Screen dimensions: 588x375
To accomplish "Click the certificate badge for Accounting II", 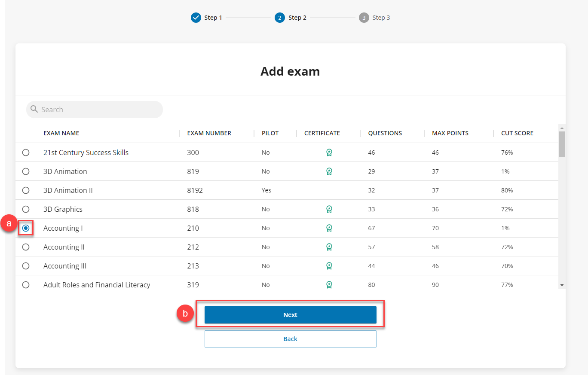I will coord(329,247).
